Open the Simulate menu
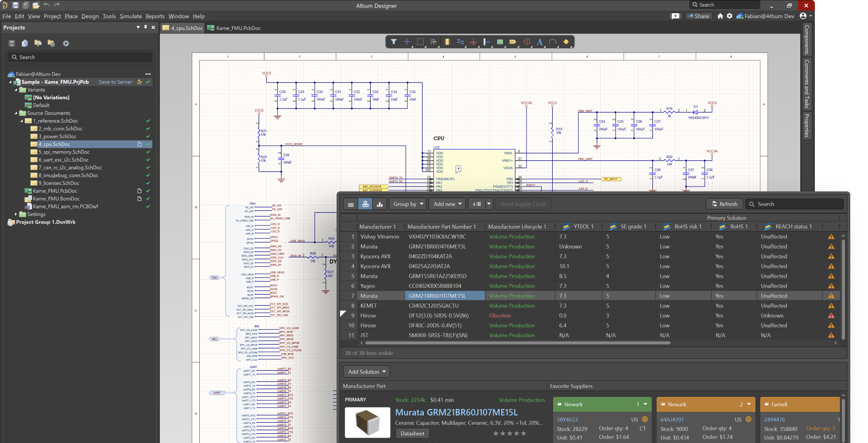 click(131, 16)
